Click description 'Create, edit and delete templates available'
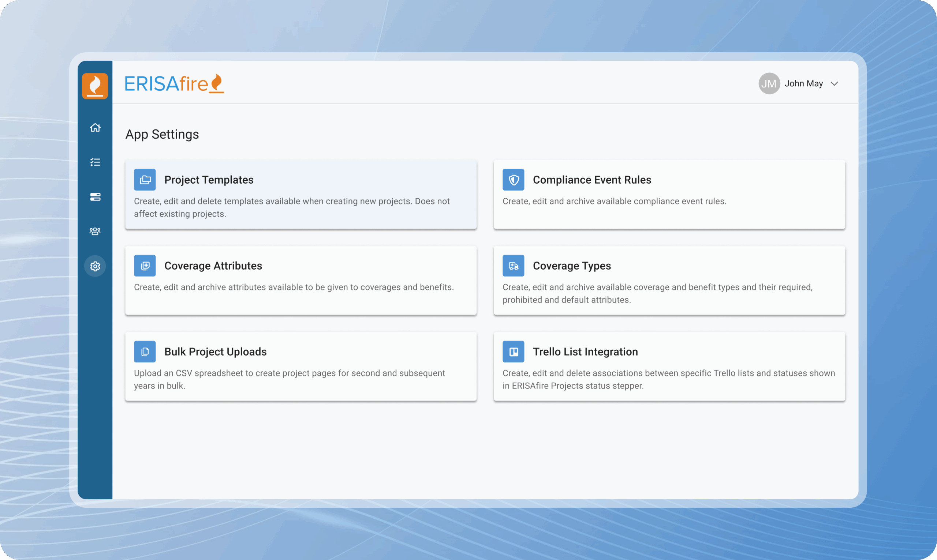This screenshot has width=937, height=560. coord(217,201)
